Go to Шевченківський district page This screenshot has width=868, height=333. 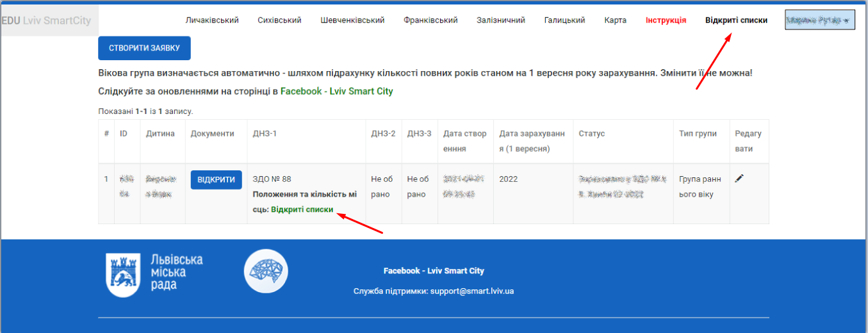352,20
